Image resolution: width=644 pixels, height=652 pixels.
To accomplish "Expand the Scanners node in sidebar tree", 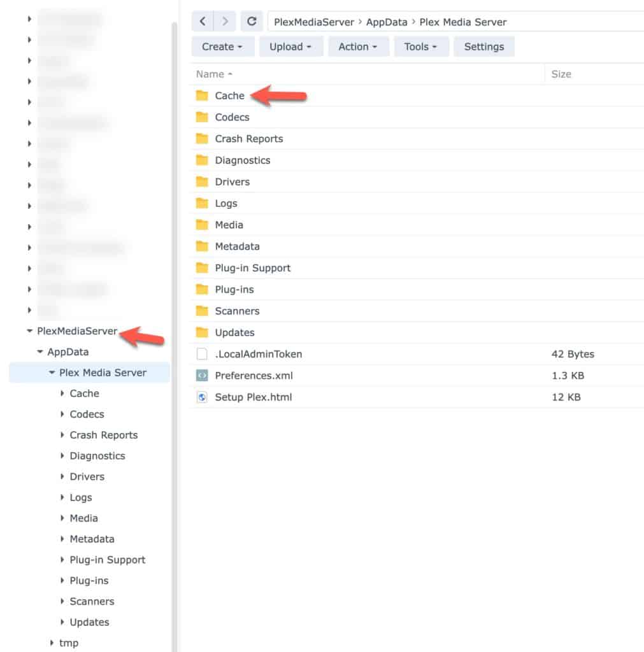I will [x=62, y=601].
